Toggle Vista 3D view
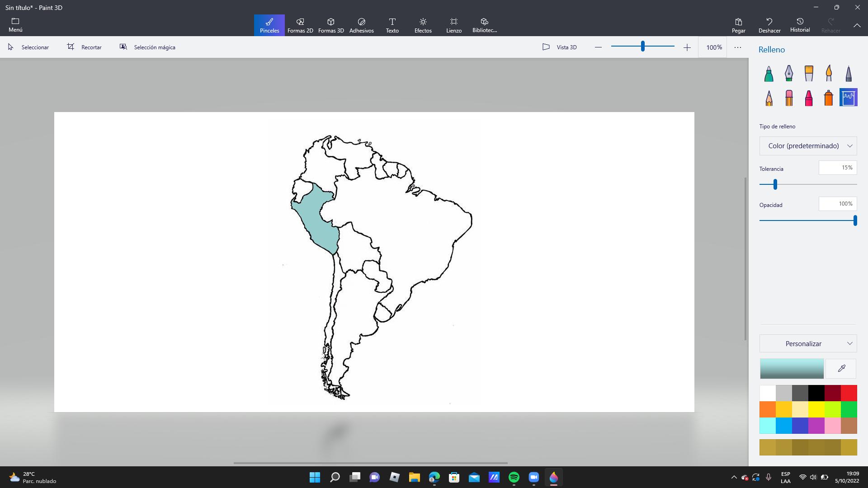The height and width of the screenshot is (488, 868). tap(559, 47)
